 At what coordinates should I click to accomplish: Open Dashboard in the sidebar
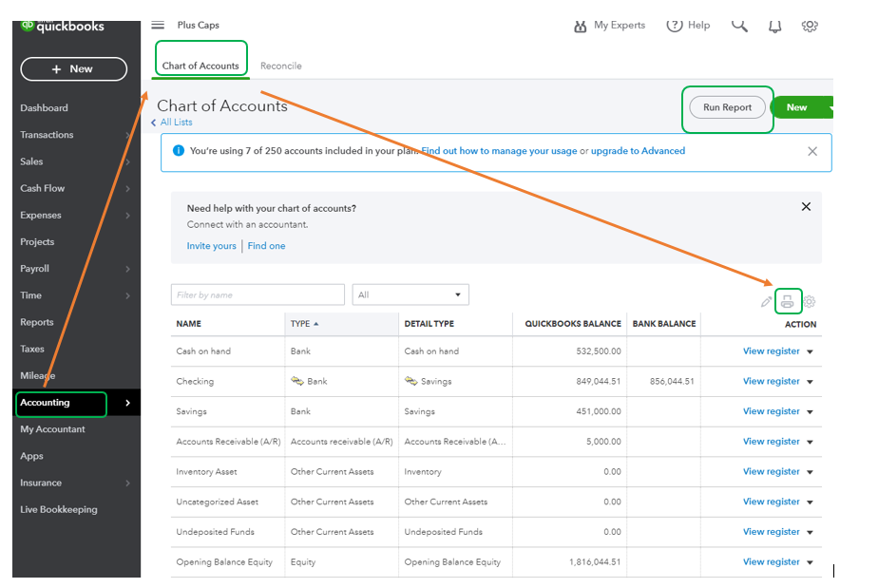45,107
